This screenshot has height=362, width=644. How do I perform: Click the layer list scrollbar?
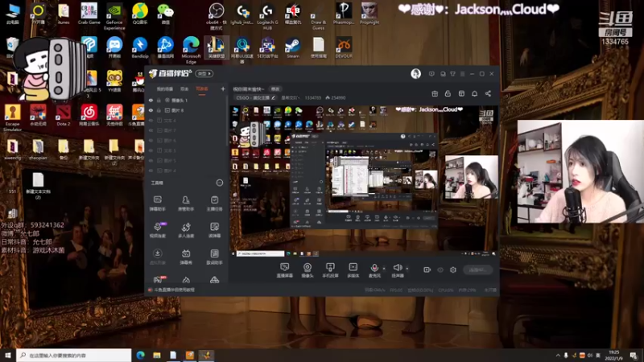click(227, 121)
